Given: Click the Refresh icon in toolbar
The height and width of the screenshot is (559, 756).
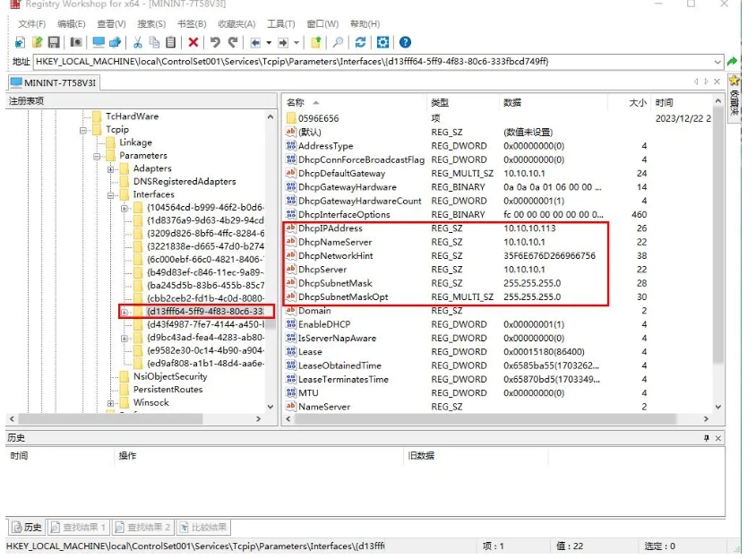Looking at the screenshot, I should [x=360, y=42].
